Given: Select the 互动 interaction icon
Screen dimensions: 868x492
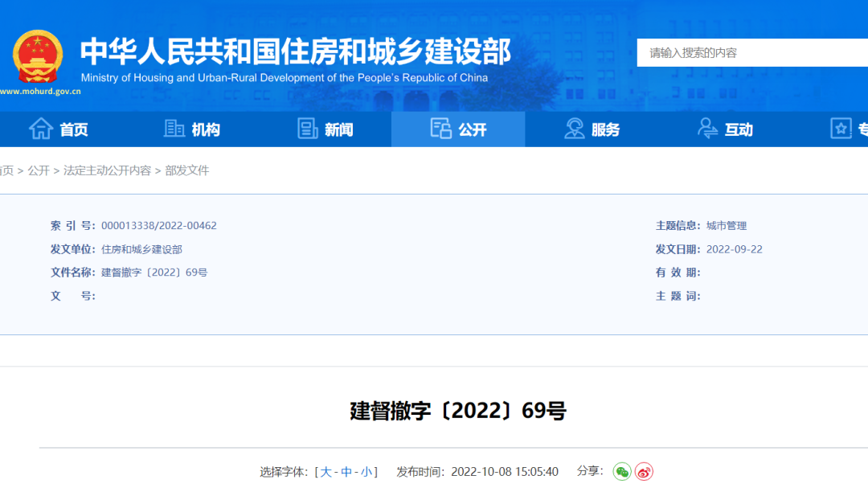Looking at the screenshot, I should [707, 129].
